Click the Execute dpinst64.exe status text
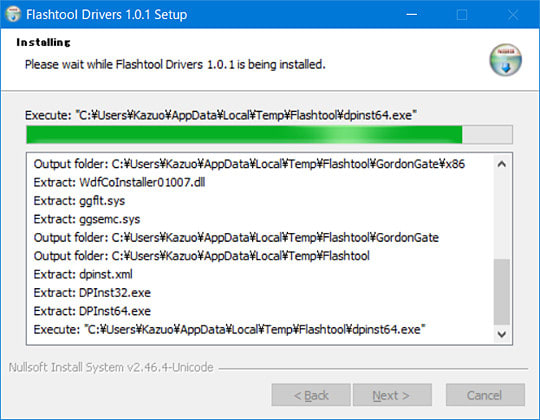This screenshot has width=540, height=420. (221, 115)
